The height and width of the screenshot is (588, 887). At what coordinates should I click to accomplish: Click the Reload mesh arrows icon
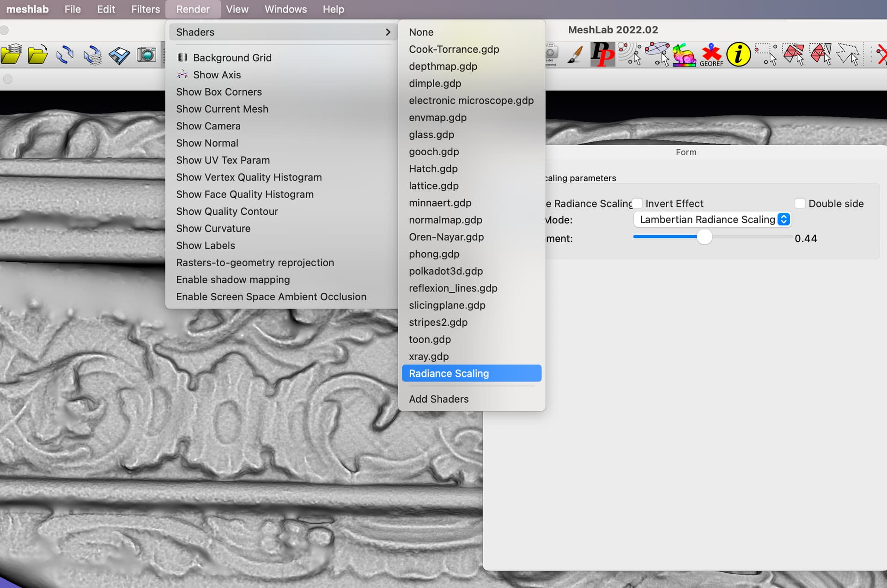click(x=65, y=55)
